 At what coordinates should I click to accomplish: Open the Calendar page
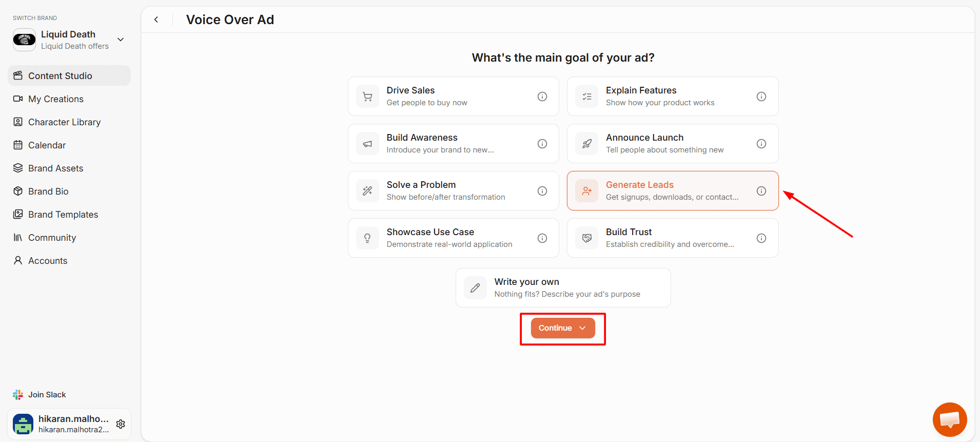[69, 145]
